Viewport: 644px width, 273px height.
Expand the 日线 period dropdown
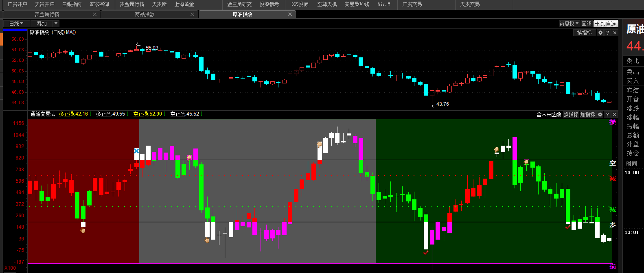tap(16, 24)
